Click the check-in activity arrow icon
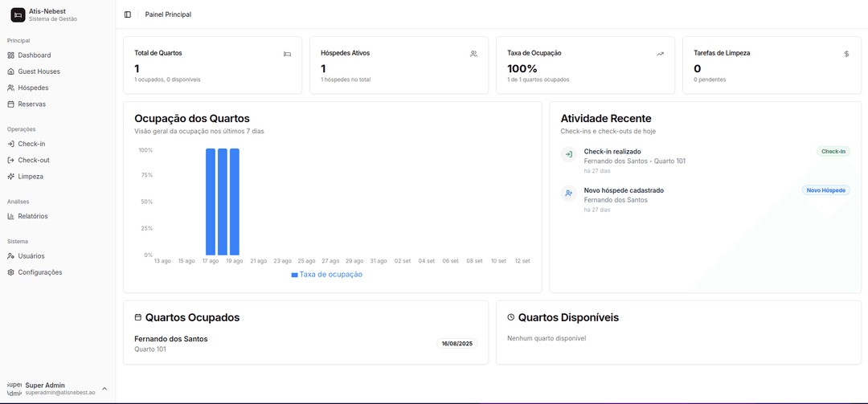This screenshot has width=868, height=404. [x=568, y=153]
